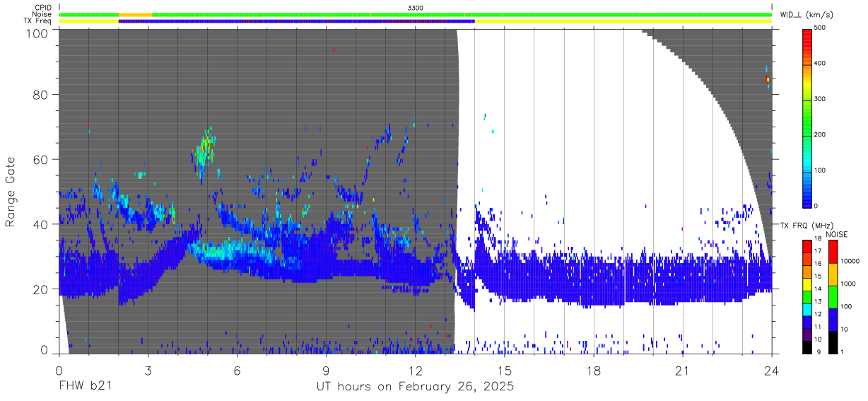Click the 40 label on Range Gate axis
This screenshot has width=868, height=401.
point(41,224)
